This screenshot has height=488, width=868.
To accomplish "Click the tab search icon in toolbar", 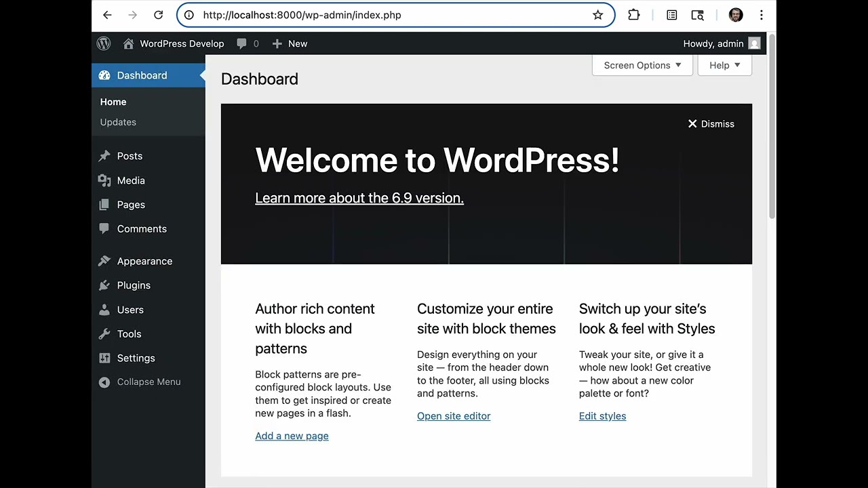I will tap(697, 15).
